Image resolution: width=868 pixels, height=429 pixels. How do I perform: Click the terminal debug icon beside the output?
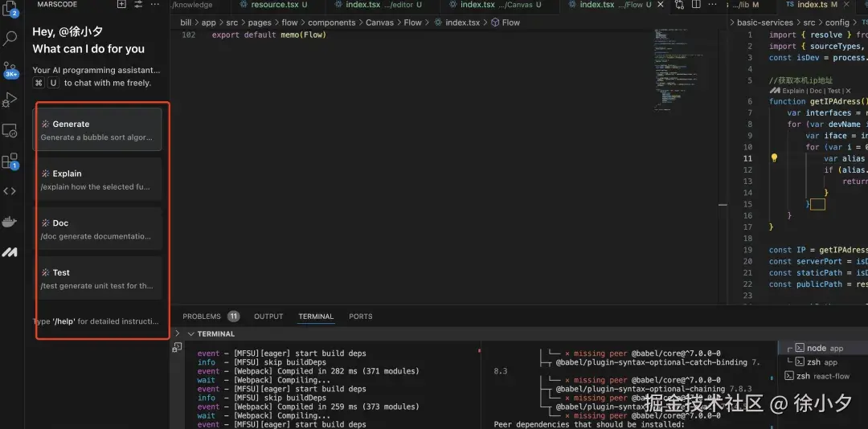click(x=177, y=348)
